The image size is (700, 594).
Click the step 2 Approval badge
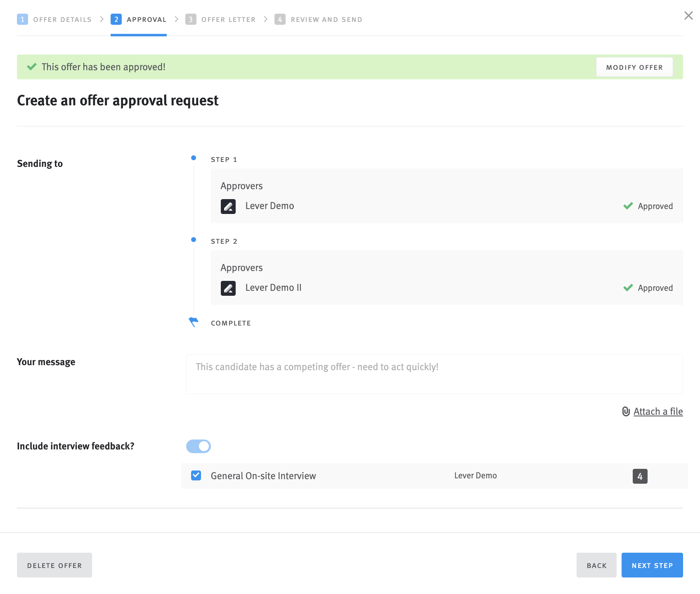pos(116,19)
